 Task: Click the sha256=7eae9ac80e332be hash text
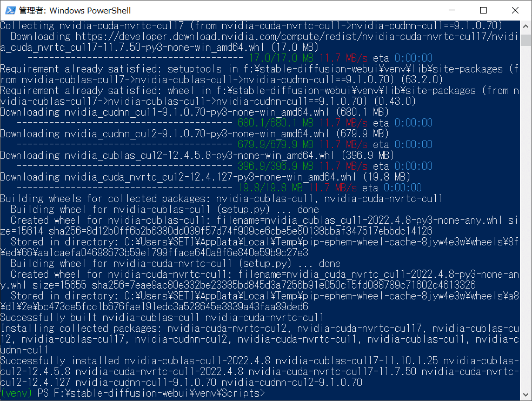coord(284,285)
